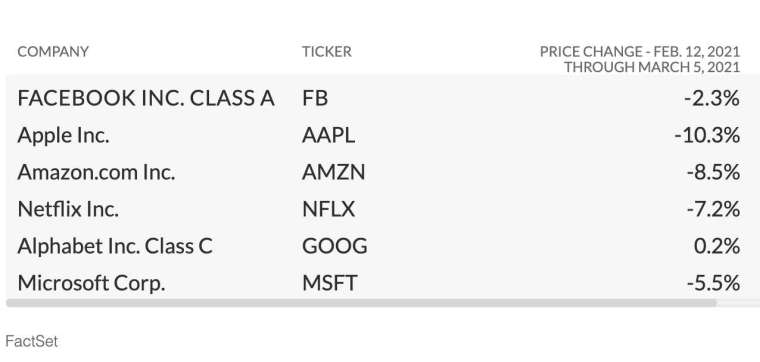
Task: Click the NFLX ticker symbol
Action: coord(329,209)
